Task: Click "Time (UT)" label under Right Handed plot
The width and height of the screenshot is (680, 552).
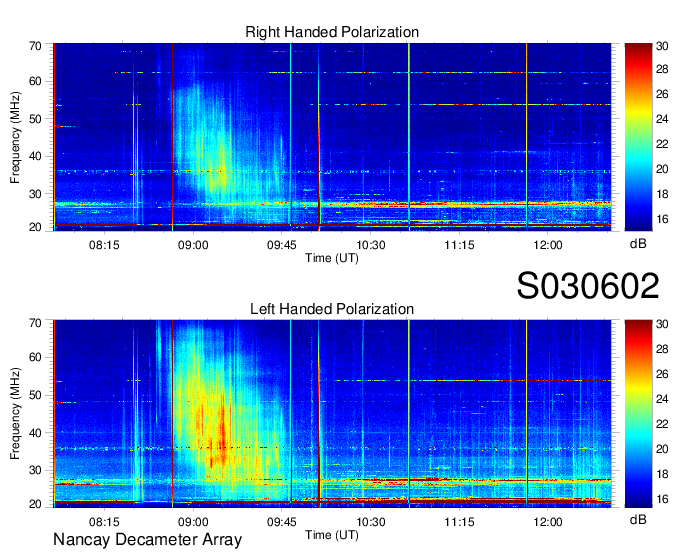Action: pyautogui.click(x=332, y=258)
